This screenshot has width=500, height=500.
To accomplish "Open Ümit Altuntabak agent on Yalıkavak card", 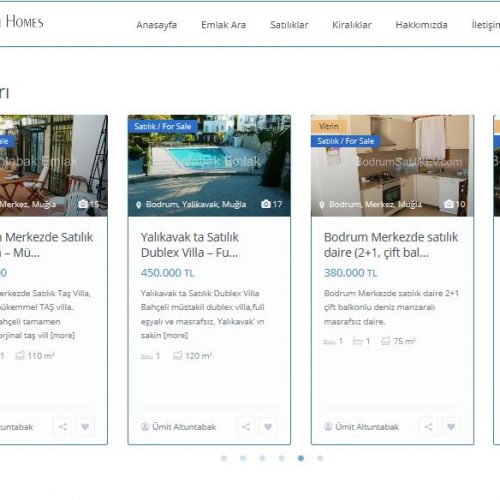I will (184, 427).
